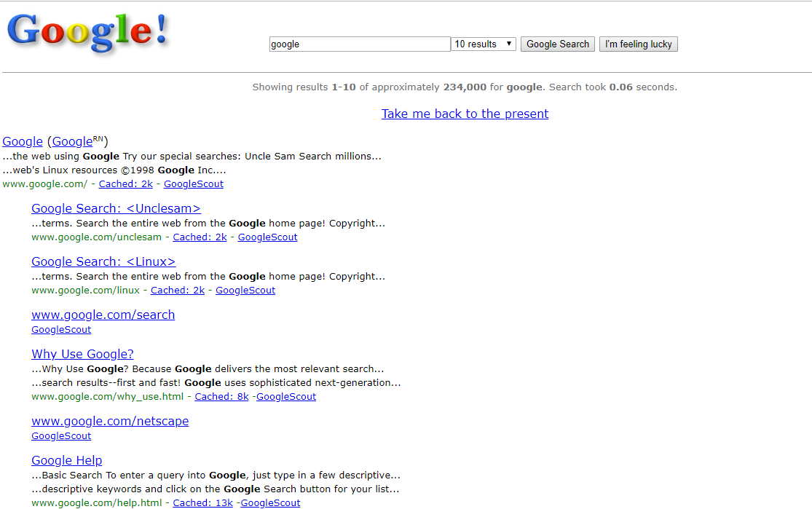This screenshot has width=812, height=509.
Task: Click the Google! logo image
Action: (88, 33)
